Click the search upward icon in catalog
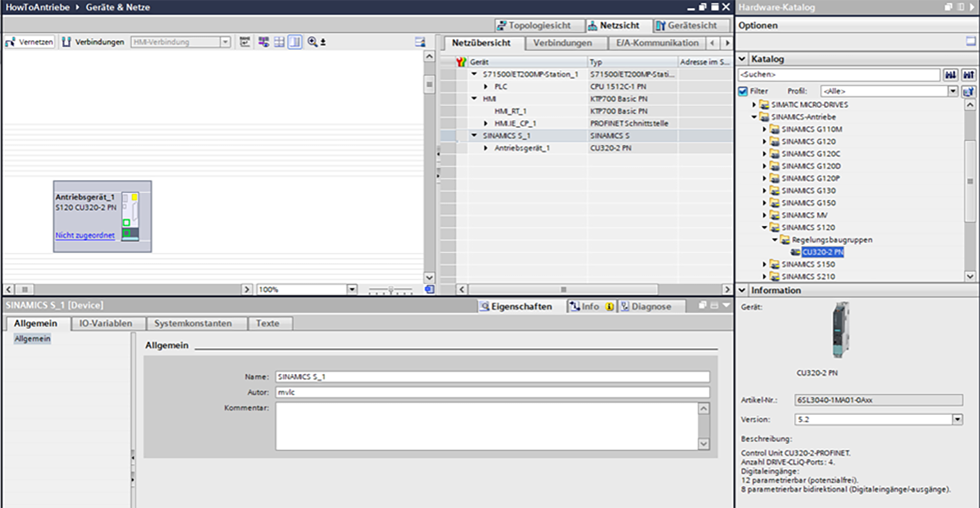Image resolution: width=980 pixels, height=508 pixels. click(x=968, y=75)
